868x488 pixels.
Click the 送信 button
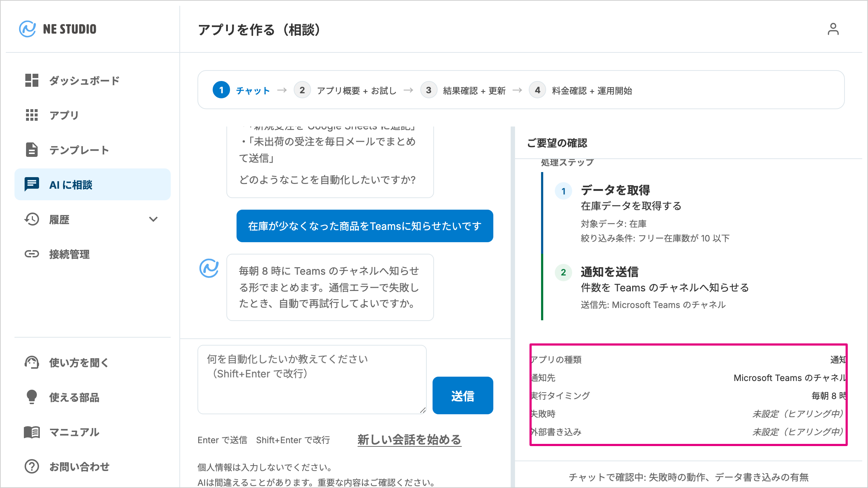tap(463, 395)
